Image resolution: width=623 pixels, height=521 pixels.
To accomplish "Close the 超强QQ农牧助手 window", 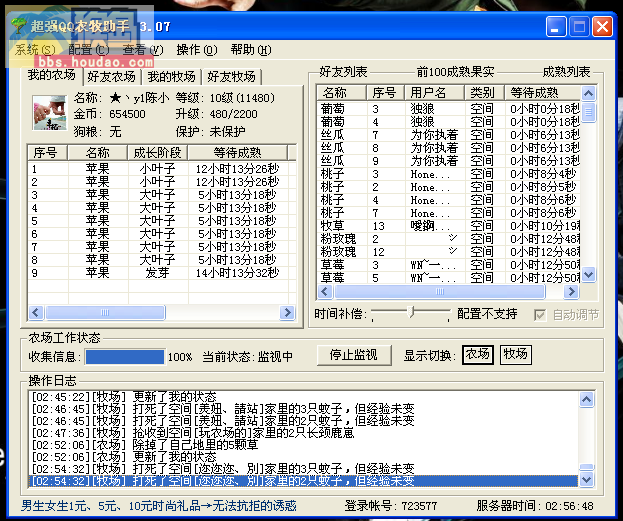I will point(602,27).
